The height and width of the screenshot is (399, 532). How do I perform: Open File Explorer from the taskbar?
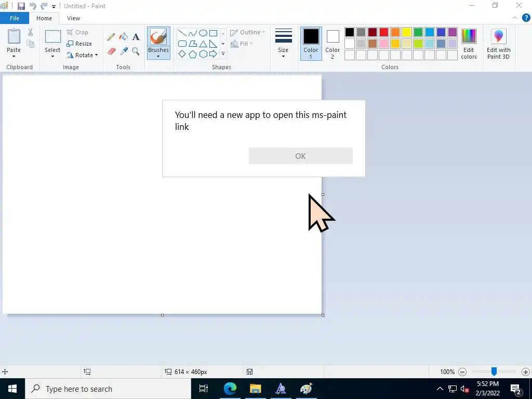click(256, 389)
